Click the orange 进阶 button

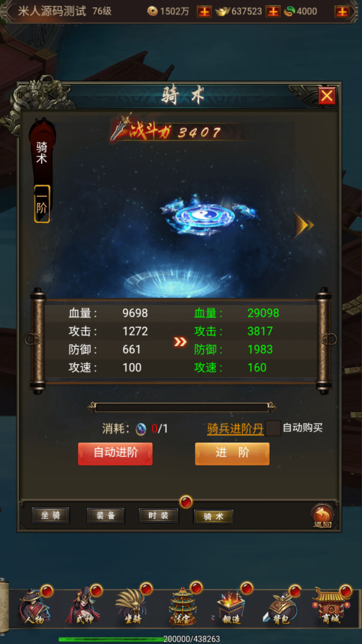(x=232, y=454)
